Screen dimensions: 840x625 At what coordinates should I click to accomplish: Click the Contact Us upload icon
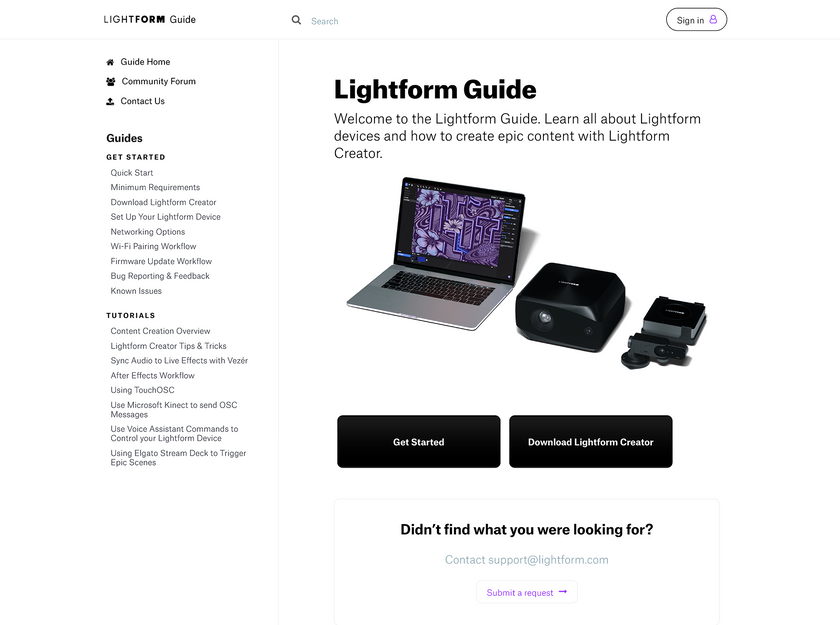coord(110,101)
